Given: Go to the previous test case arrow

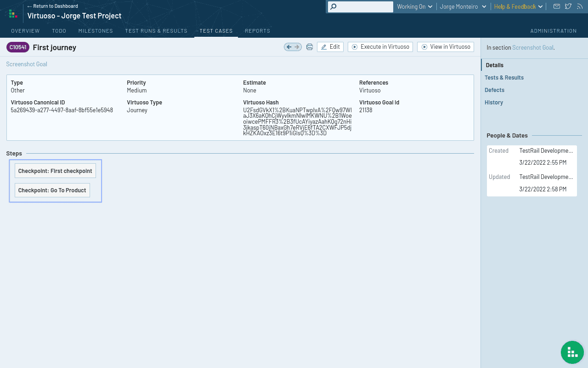Looking at the screenshot, I should (x=289, y=47).
